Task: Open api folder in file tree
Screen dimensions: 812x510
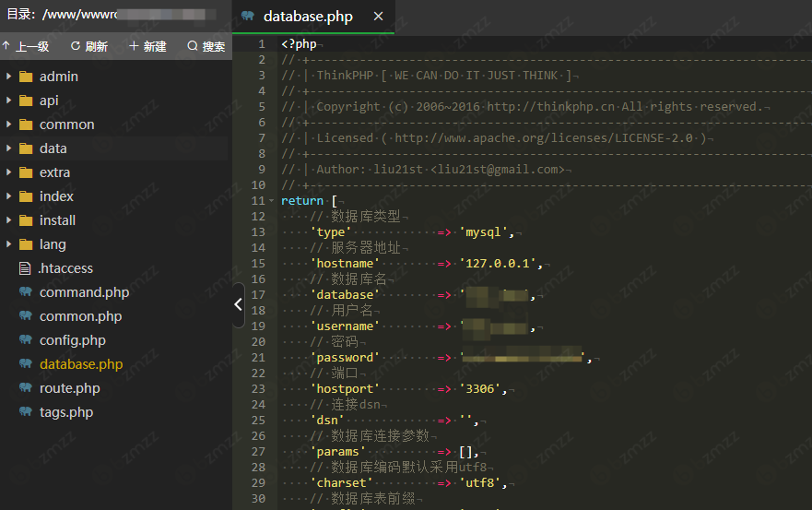Action: 49,101
